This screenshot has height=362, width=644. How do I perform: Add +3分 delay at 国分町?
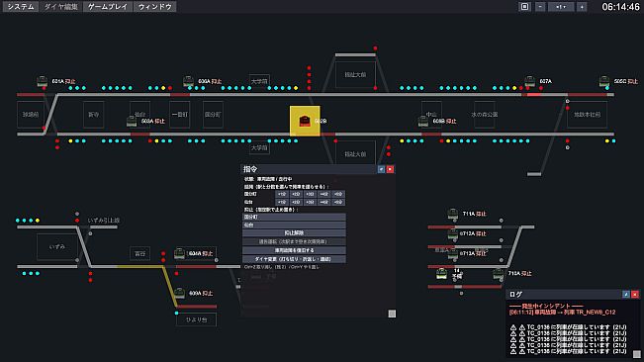(310, 194)
